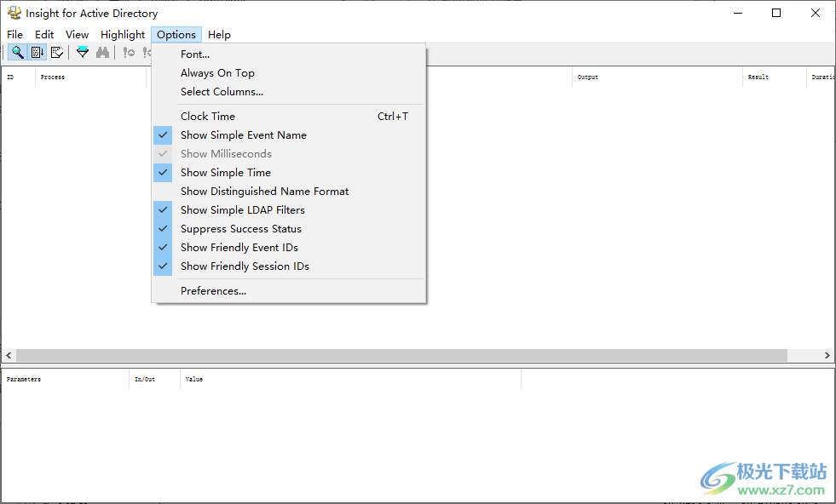This screenshot has width=836, height=504.
Task: Open the View menu
Action: pos(77,35)
